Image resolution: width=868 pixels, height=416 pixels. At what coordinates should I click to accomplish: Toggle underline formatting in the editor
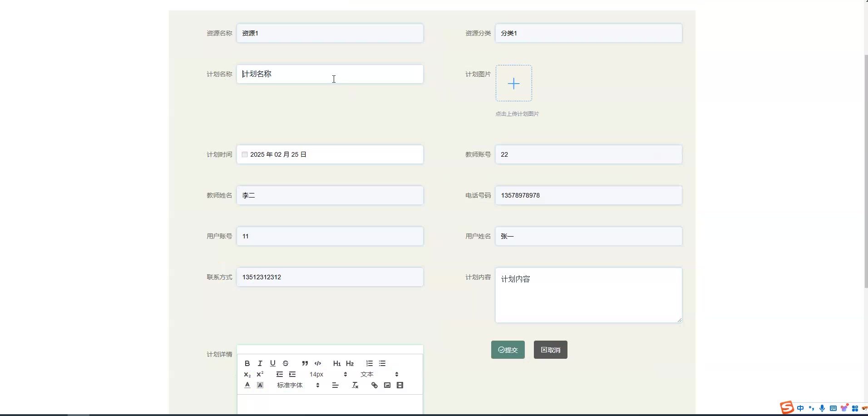click(x=272, y=363)
